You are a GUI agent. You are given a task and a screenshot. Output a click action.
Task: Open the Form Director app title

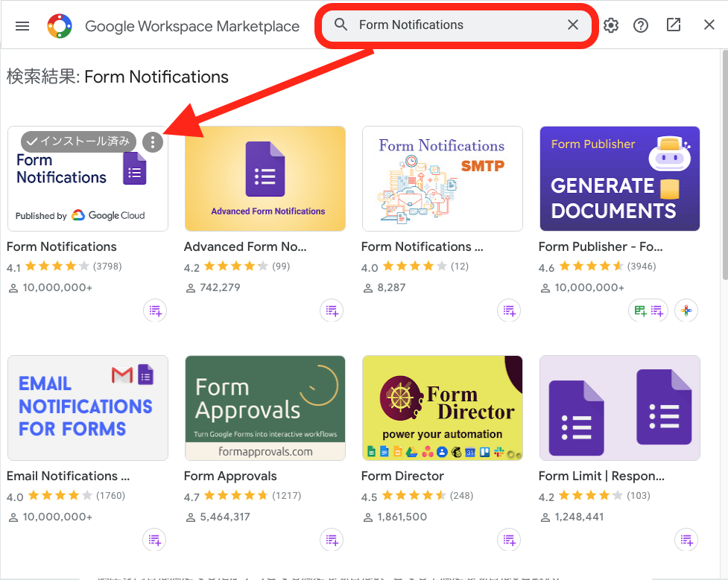point(402,476)
